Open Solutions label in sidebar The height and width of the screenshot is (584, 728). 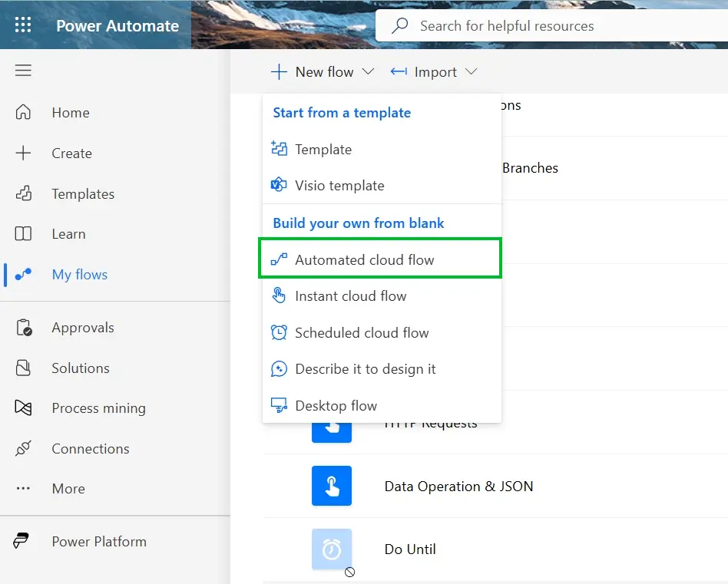click(x=81, y=368)
